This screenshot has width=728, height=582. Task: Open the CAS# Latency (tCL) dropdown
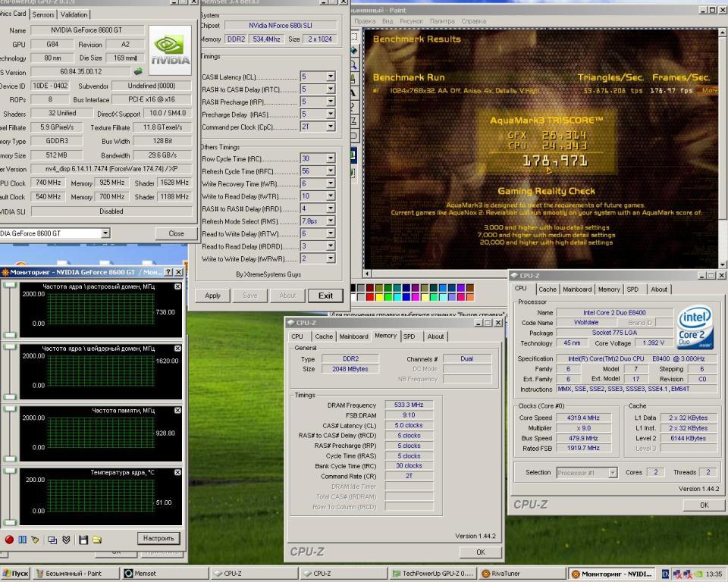coord(331,77)
